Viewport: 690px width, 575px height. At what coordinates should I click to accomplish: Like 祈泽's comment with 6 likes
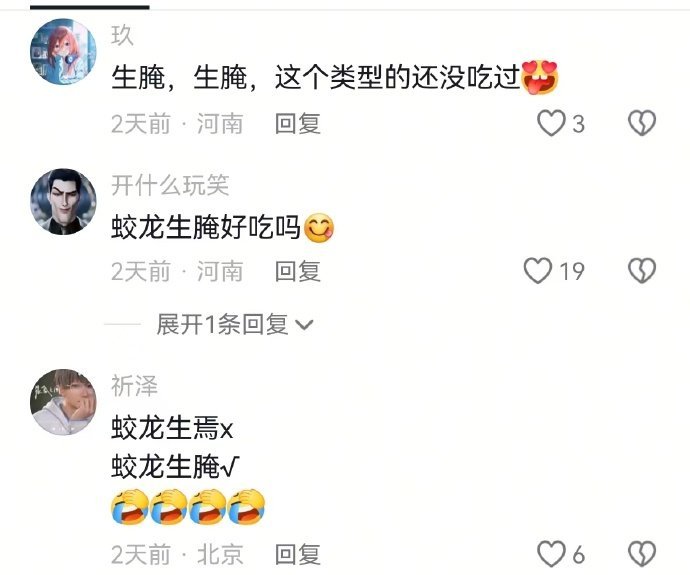click(x=551, y=553)
